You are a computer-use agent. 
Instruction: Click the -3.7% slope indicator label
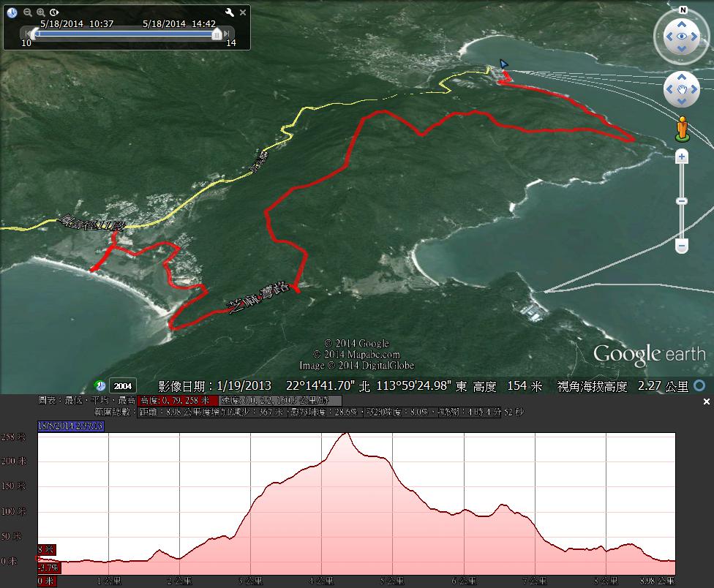pos(49,568)
